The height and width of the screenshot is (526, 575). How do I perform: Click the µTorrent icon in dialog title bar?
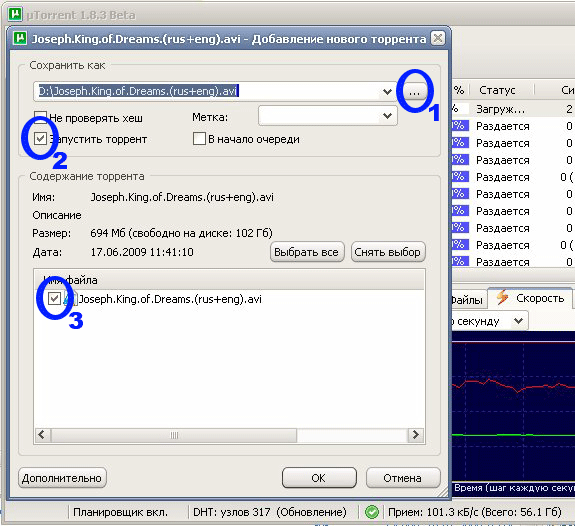(x=20, y=38)
